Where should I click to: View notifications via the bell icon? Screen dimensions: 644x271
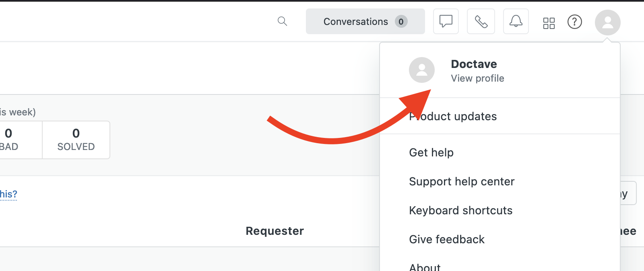(x=516, y=21)
